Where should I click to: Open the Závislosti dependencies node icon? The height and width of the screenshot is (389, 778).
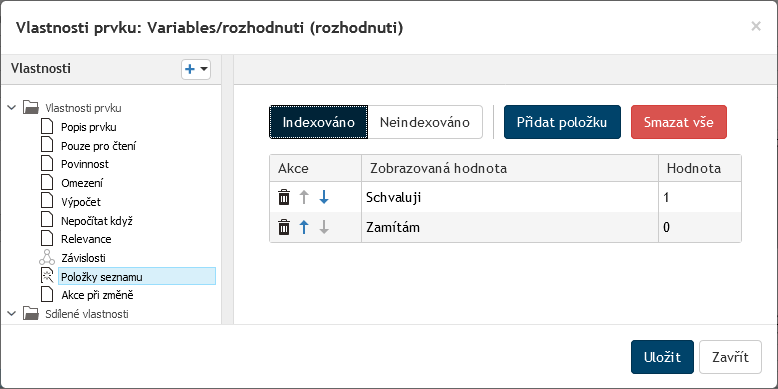point(46,258)
